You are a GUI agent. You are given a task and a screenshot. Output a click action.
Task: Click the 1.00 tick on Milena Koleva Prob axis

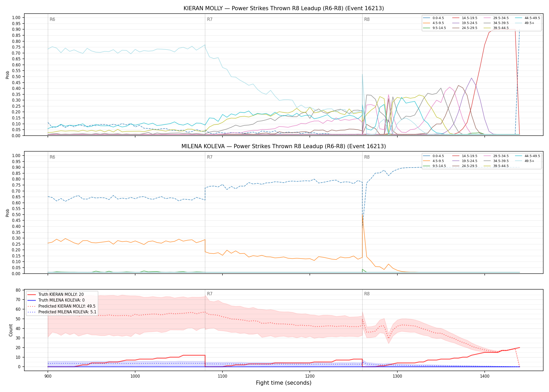click(x=16, y=155)
